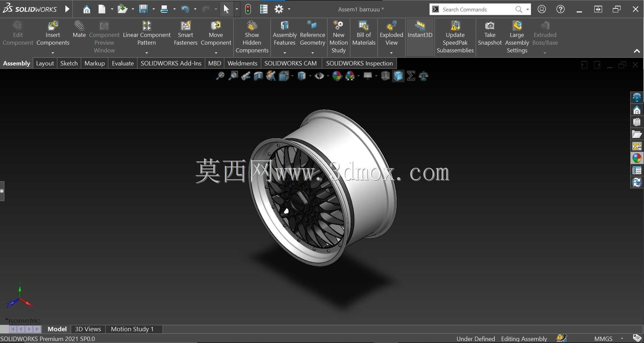Open the SOLIDWORKS CAM tab
Screen dimensions: 644x343
tap(290, 63)
